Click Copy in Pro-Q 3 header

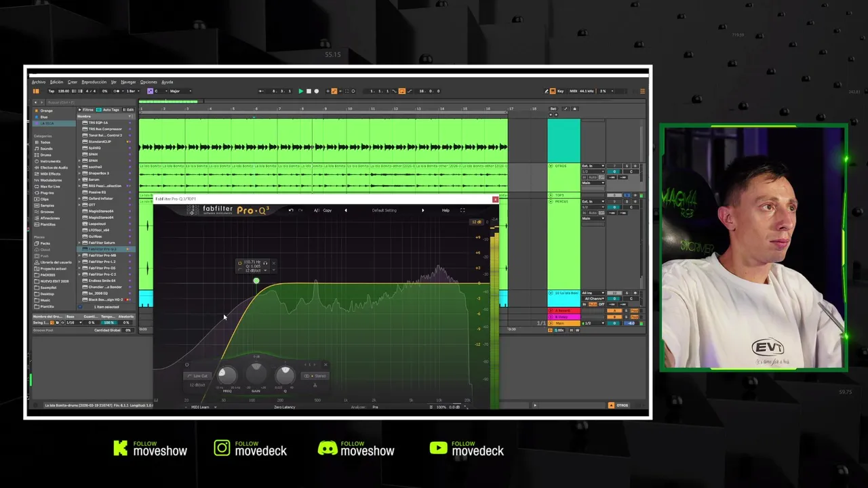(x=328, y=210)
